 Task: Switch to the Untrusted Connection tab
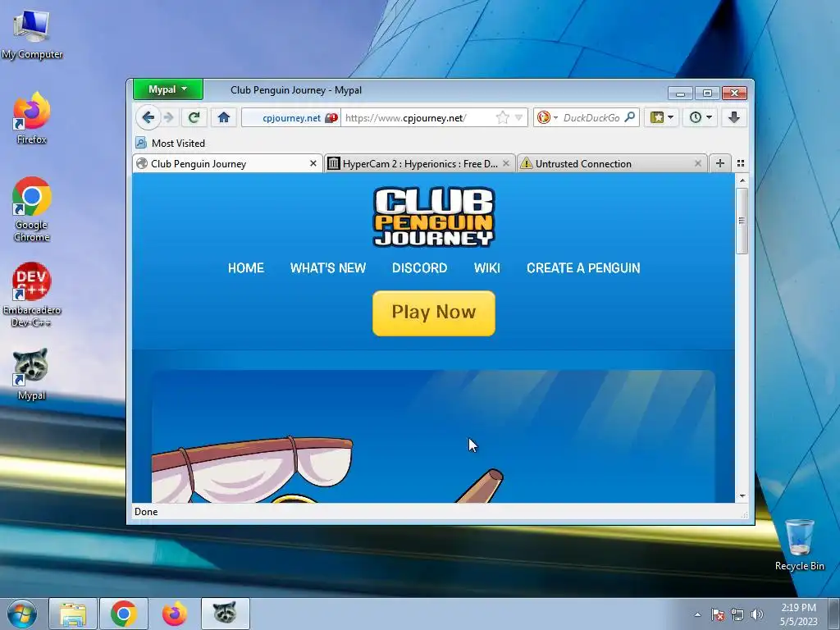[612, 163]
